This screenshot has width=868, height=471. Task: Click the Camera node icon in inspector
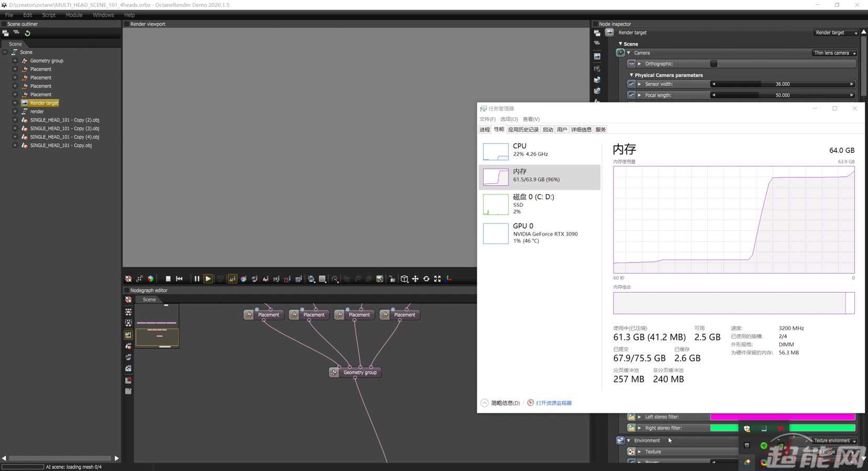tap(620, 53)
